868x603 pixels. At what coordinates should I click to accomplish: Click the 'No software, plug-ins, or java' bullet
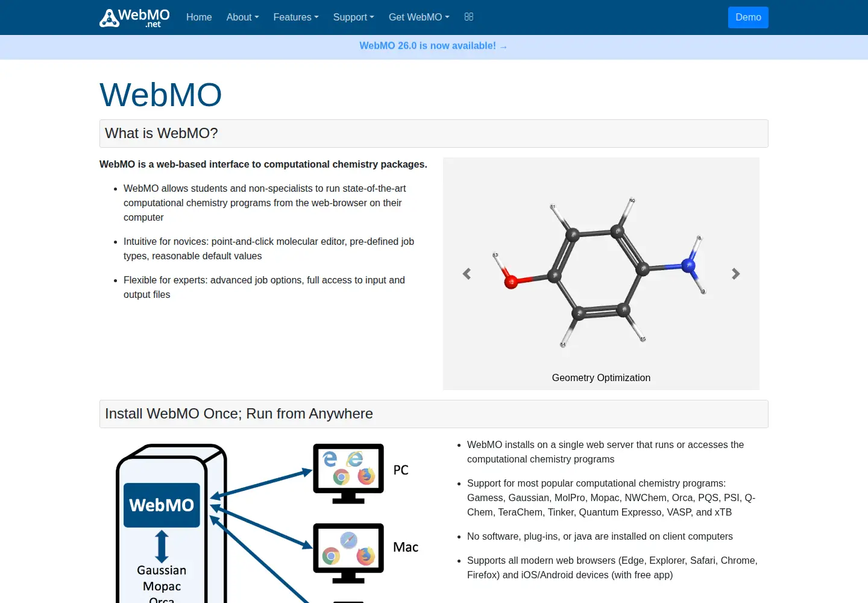(600, 536)
